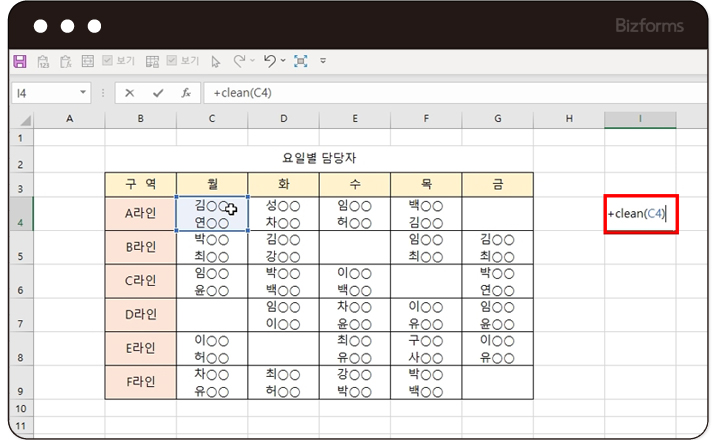Confirm the formula with the checkmark
The height and width of the screenshot is (440, 715).
pyautogui.click(x=158, y=93)
